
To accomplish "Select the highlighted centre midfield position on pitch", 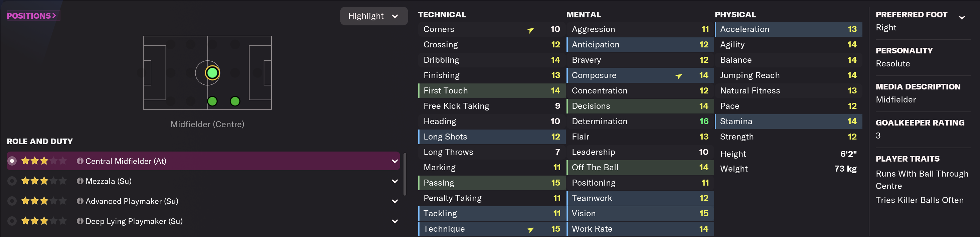I will (x=212, y=73).
